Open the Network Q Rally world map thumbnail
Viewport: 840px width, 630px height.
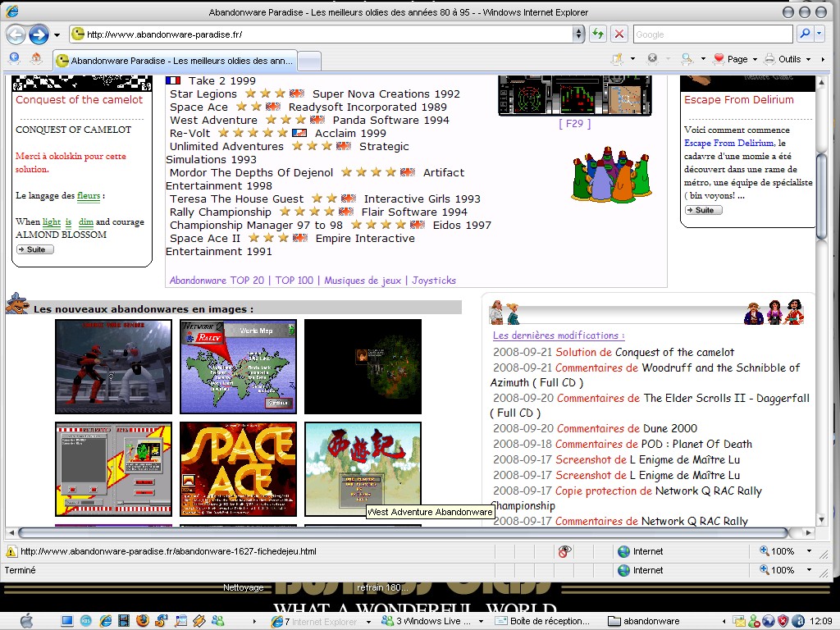[x=239, y=367]
